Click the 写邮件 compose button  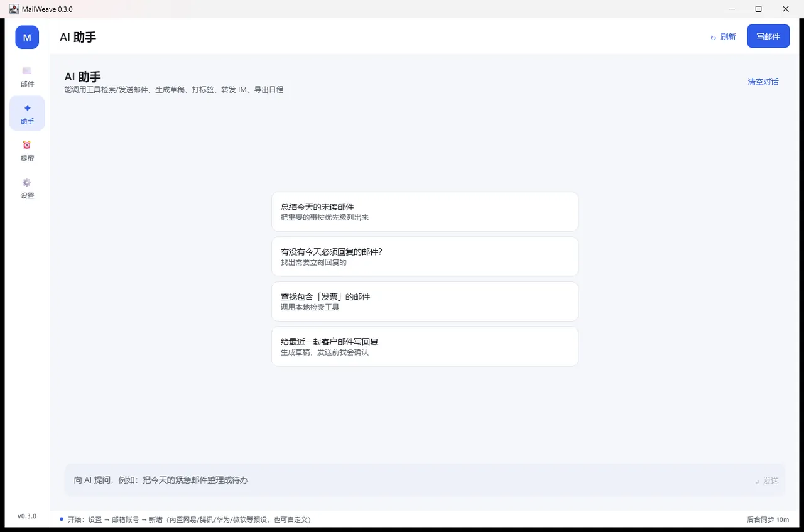[768, 36]
